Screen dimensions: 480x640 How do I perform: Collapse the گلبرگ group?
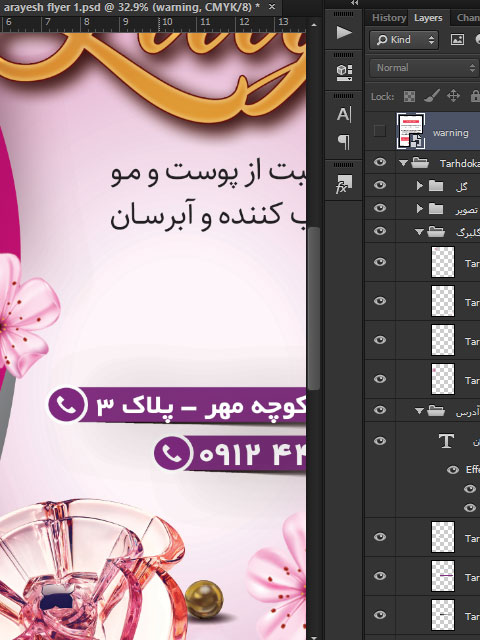pyautogui.click(x=419, y=232)
